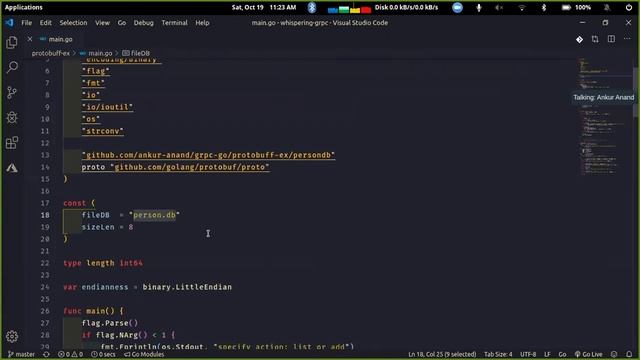Click the main.go breadcrumb segment
This screenshot has height=360, width=640.
pos(100,53)
